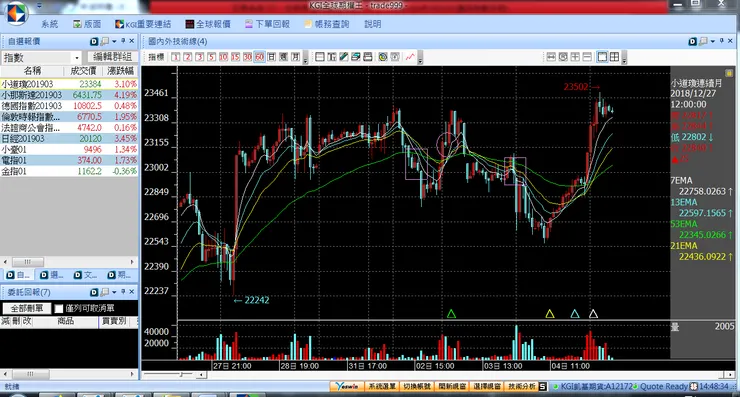
Task: Open the 全球報價 menu
Action: coord(208,24)
